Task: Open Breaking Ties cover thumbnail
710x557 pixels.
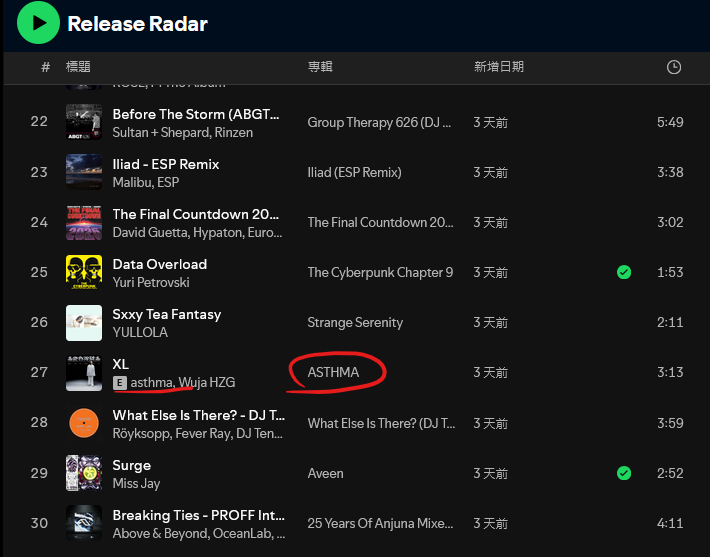Action: coord(84,523)
